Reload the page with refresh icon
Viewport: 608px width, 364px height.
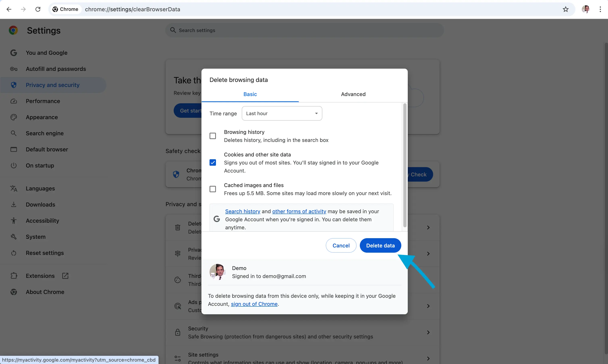click(38, 9)
